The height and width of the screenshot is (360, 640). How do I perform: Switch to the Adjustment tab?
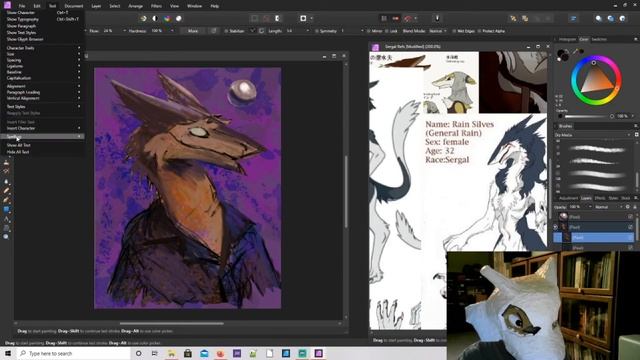(568, 198)
